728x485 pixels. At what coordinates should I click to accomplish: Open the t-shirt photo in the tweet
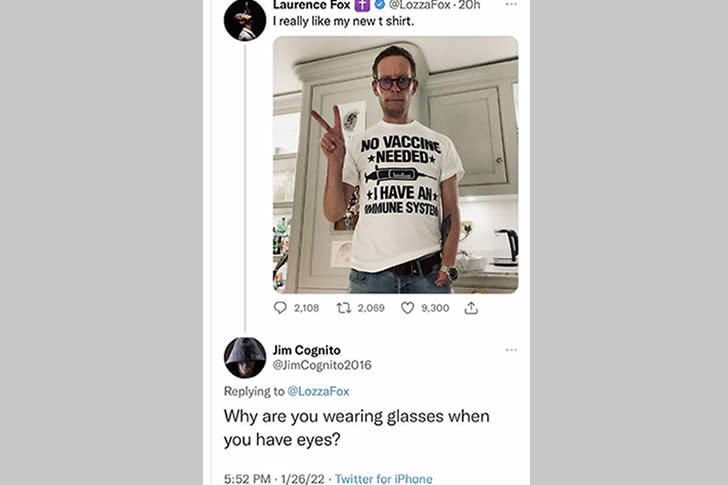coord(395,164)
